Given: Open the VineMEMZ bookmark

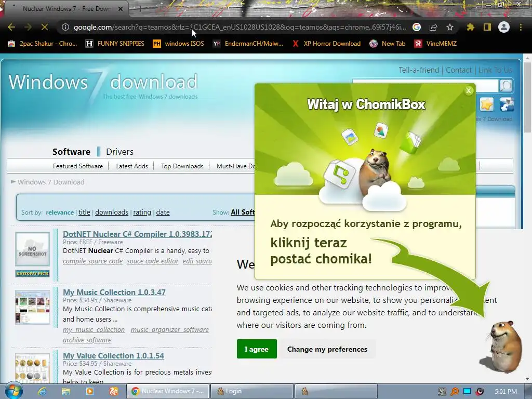Looking at the screenshot, I should (436, 44).
